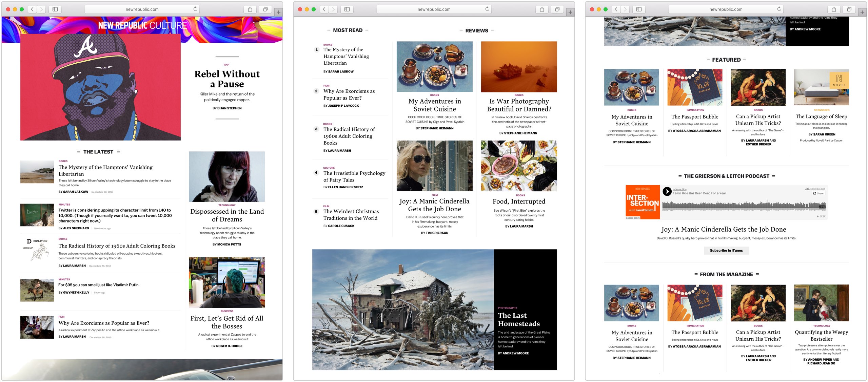868x382 pixels.
Task: Click Back arrow in middle Safari window
Action: tap(324, 9)
